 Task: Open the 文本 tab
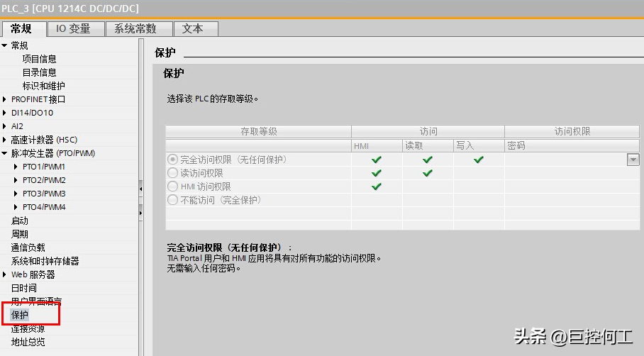[192, 28]
